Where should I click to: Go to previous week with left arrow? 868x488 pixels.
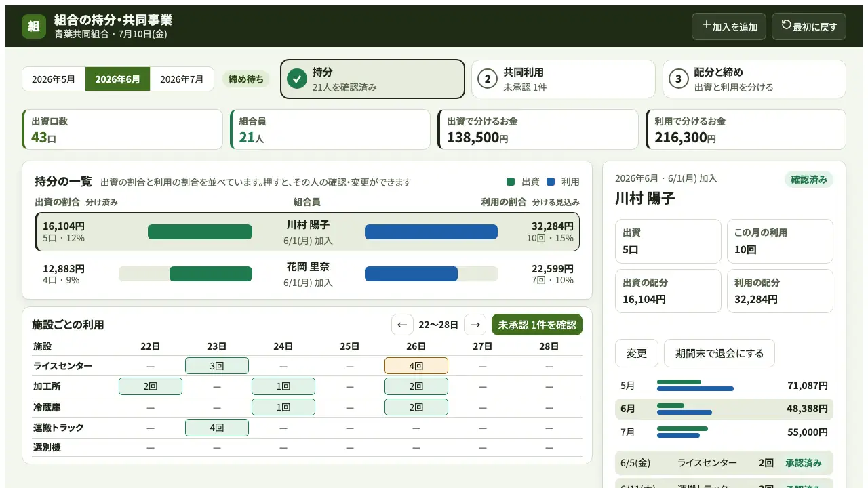pyautogui.click(x=402, y=325)
